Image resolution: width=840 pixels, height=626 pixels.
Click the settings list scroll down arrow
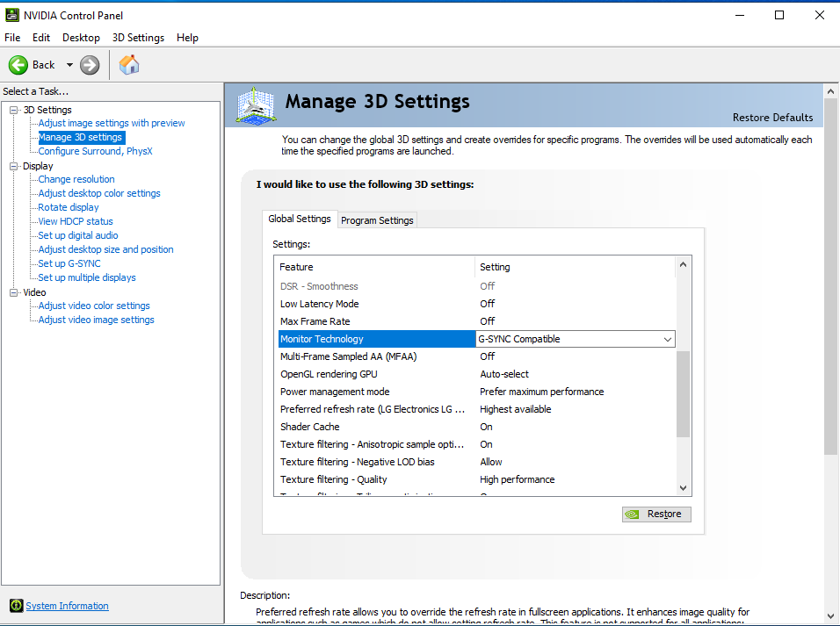tap(683, 487)
